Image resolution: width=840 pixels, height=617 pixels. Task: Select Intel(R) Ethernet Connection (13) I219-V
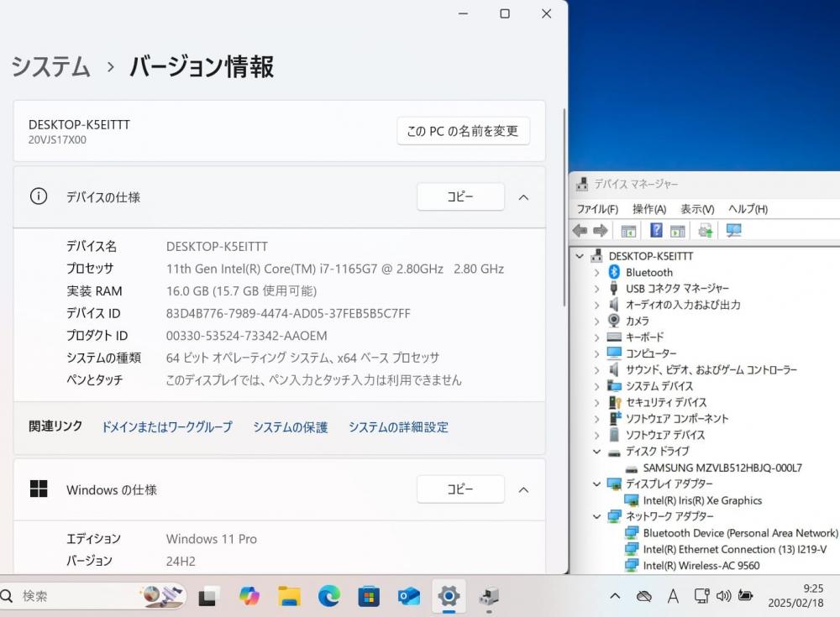(x=734, y=550)
